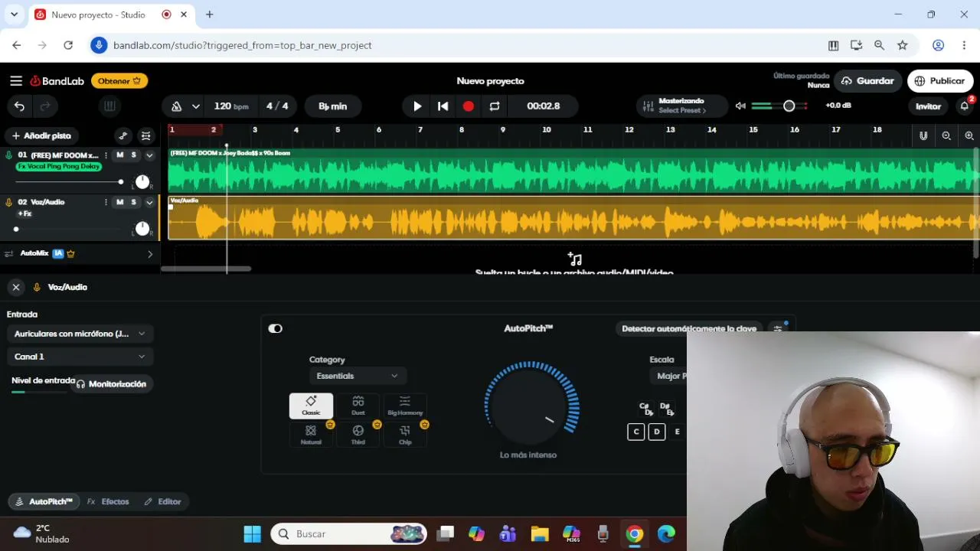Switch to the Editor tab

click(x=162, y=502)
